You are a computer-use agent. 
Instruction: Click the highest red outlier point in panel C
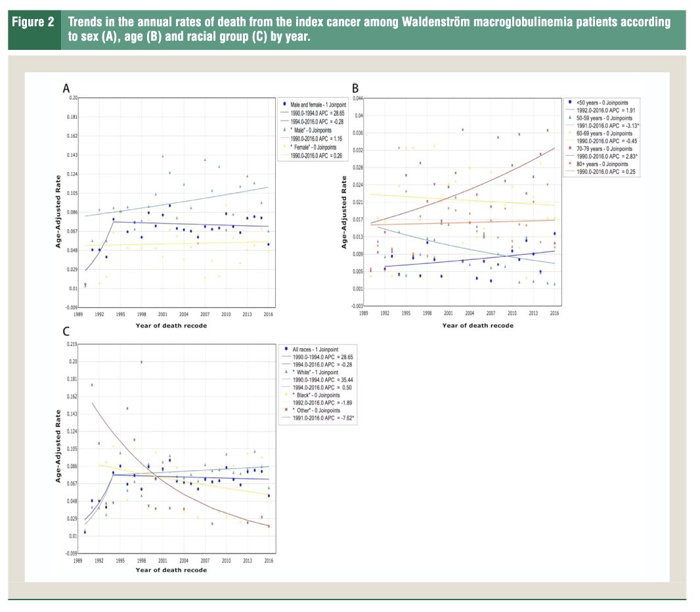pyautogui.click(x=141, y=362)
